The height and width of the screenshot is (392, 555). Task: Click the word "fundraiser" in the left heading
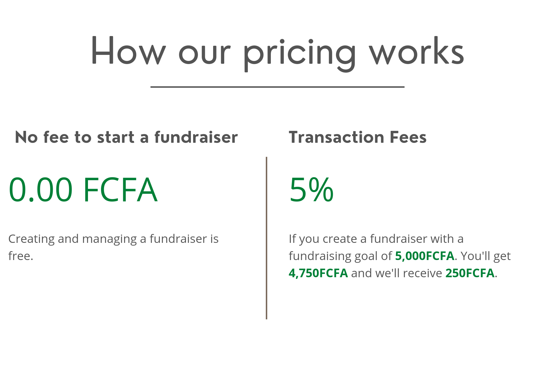click(x=196, y=137)
